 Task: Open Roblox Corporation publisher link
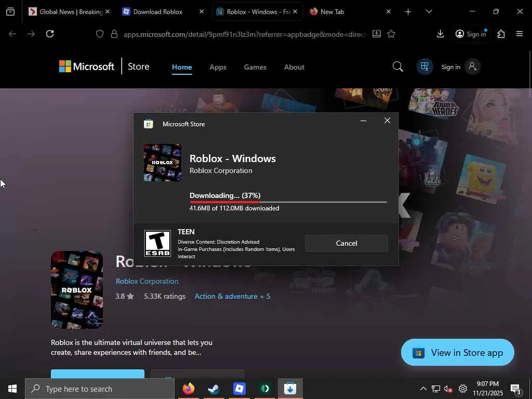147,281
